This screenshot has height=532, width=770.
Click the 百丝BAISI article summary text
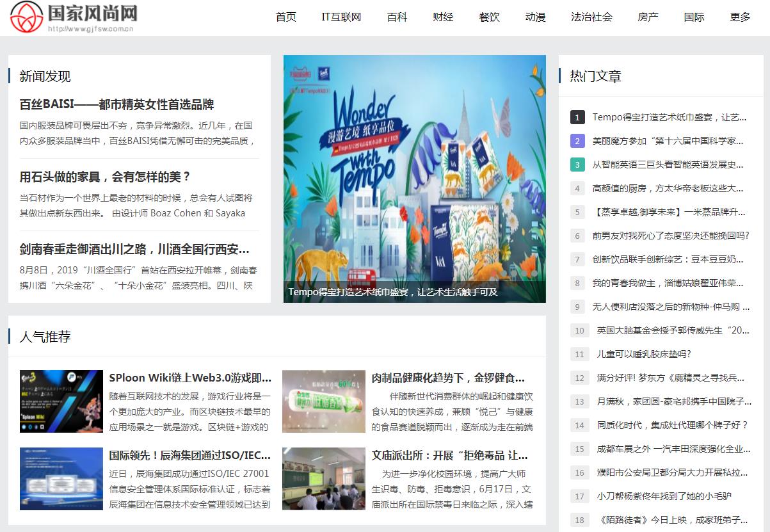tap(138, 133)
